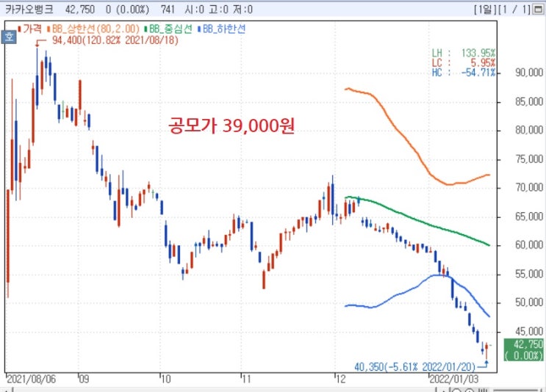Click the 55,000 price axis label
Image resolution: width=546 pixels, height=392 pixels.
(529, 274)
